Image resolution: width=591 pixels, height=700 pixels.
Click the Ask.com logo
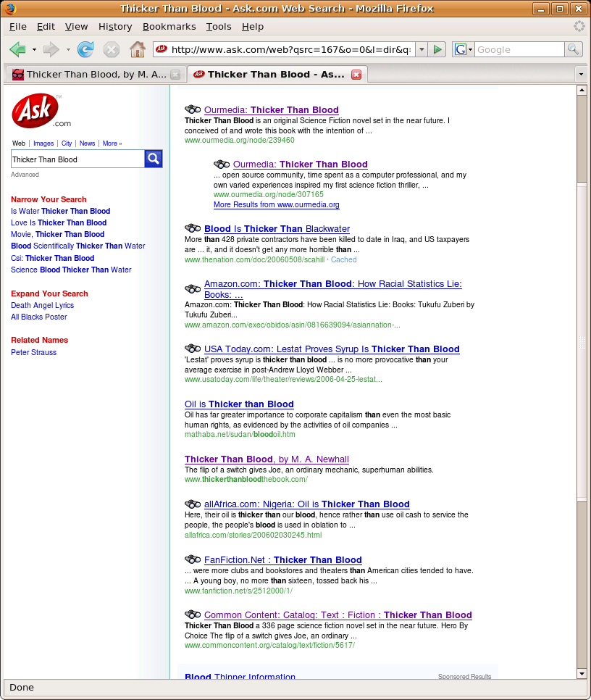41,111
